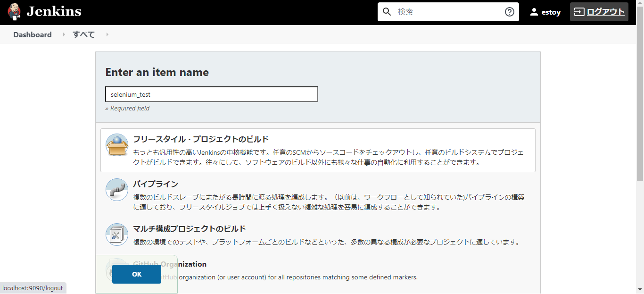
Task: Open the すべて breadcrumb view
Action: 83,34
